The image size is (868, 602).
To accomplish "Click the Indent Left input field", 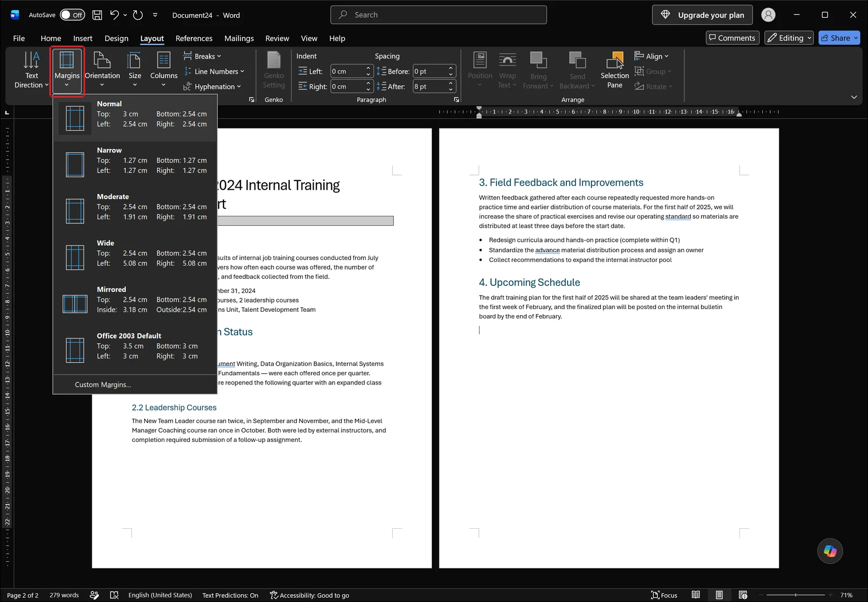I will [x=348, y=72].
